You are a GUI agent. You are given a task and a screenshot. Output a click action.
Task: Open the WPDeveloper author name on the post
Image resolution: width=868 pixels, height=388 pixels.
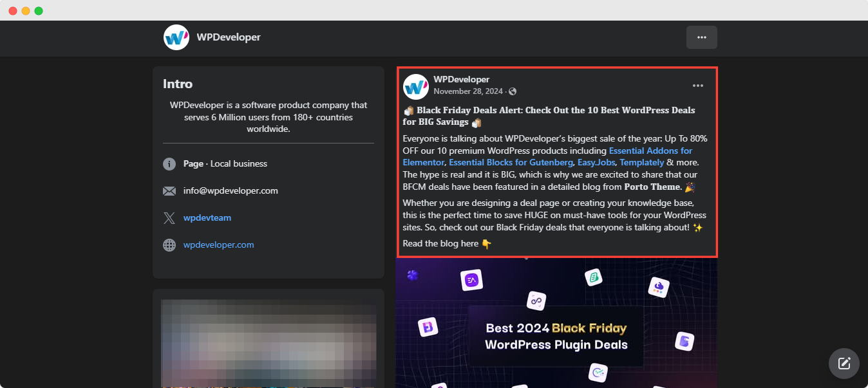click(461, 79)
